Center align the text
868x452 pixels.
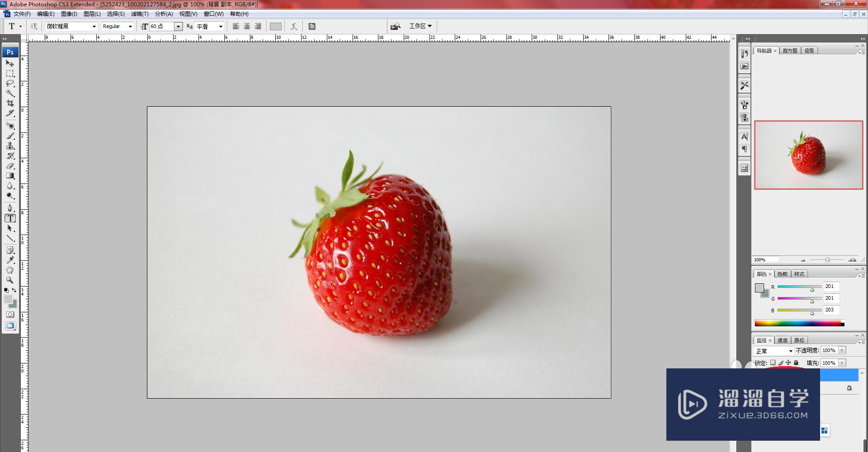coord(247,26)
